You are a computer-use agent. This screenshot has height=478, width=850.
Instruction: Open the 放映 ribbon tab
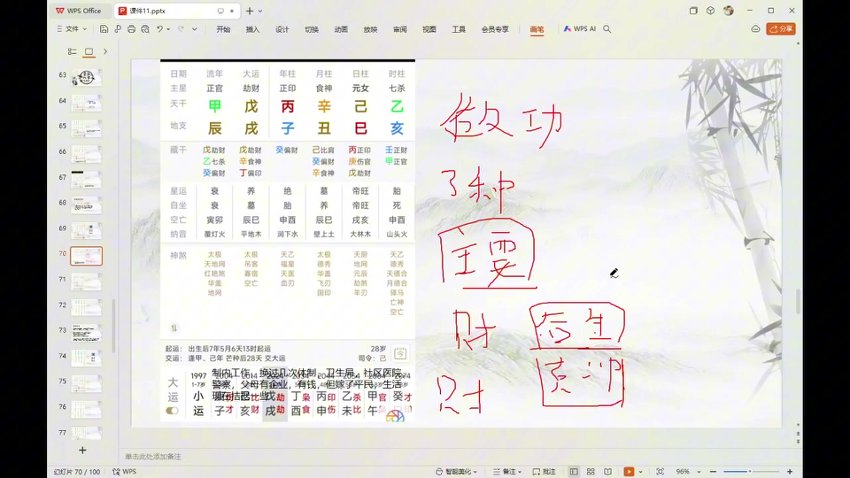370,29
